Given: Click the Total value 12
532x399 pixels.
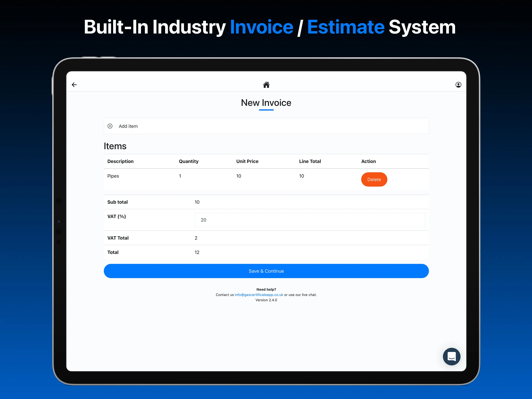Looking at the screenshot, I should [197, 252].
